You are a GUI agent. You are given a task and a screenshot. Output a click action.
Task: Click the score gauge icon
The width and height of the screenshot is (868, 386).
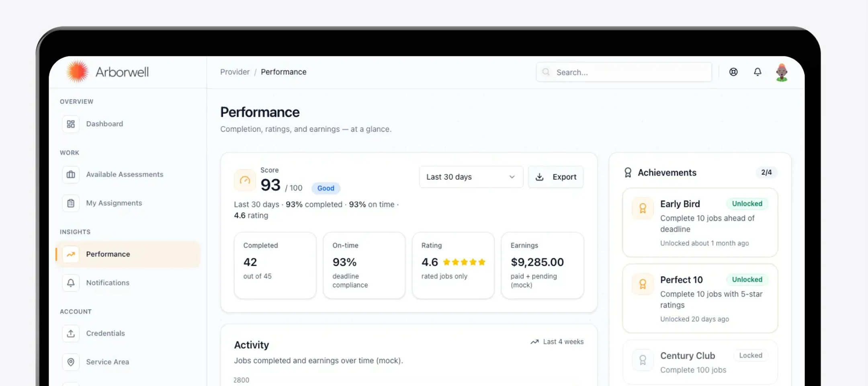245,180
